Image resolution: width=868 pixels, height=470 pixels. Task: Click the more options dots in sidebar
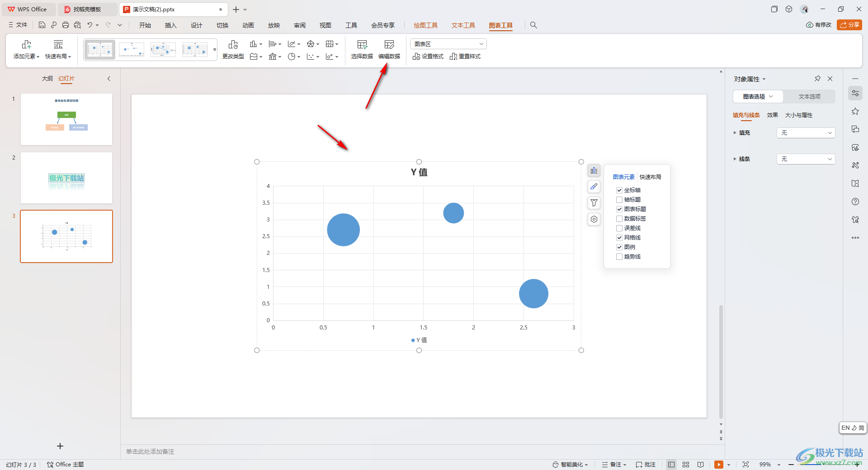coord(855,238)
